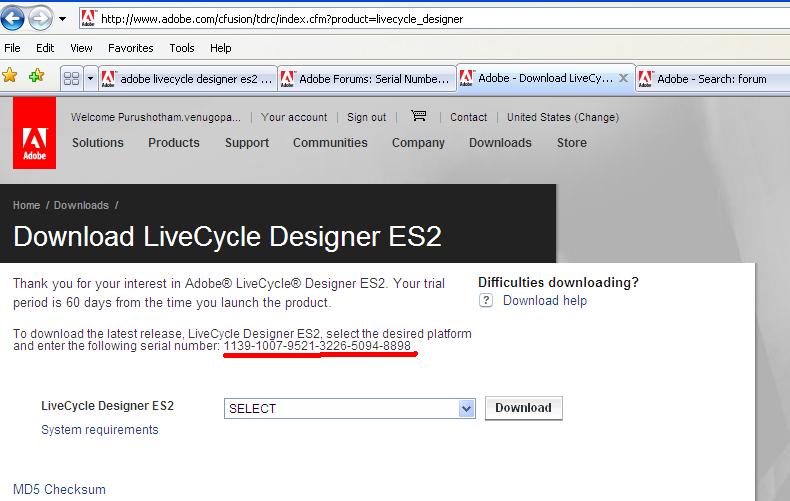Click the 'LiveCycle Designer ES2' label
Screen dimensions: 790x501
[x=107, y=406]
